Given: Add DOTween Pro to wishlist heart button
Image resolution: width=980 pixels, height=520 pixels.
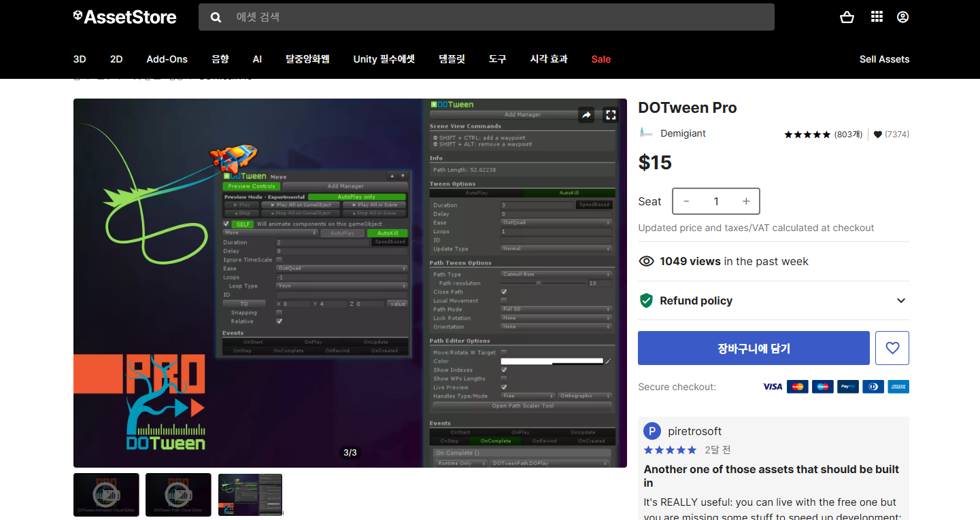Looking at the screenshot, I should coord(892,348).
